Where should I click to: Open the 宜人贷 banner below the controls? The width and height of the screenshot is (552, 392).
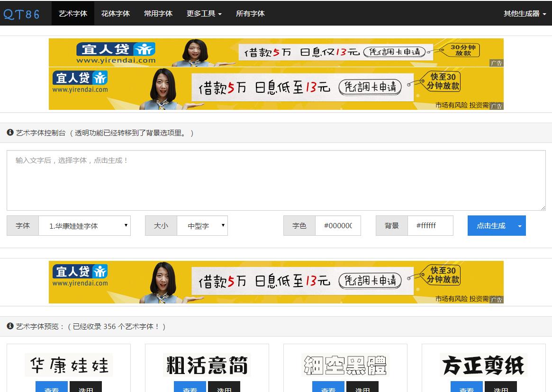(x=276, y=282)
